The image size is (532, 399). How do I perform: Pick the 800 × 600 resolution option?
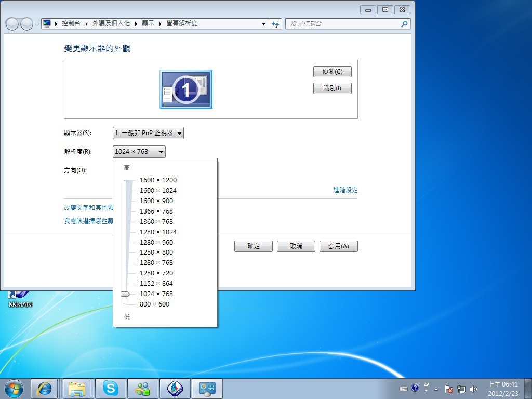click(x=154, y=304)
